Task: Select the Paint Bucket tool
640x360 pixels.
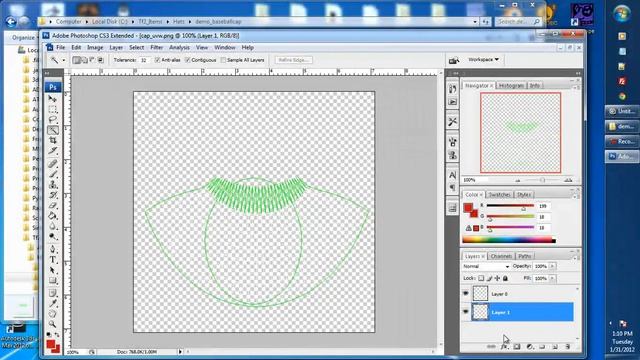Action: pyautogui.click(x=53, y=216)
